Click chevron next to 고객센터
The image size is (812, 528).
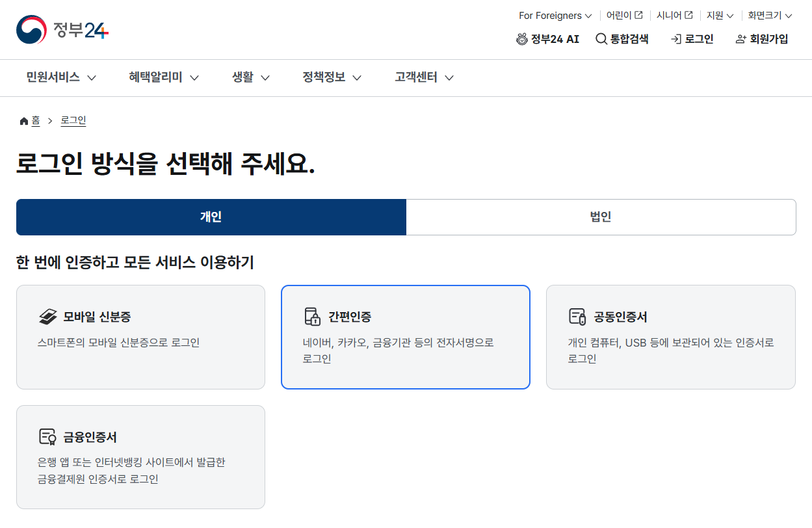pyautogui.click(x=449, y=78)
